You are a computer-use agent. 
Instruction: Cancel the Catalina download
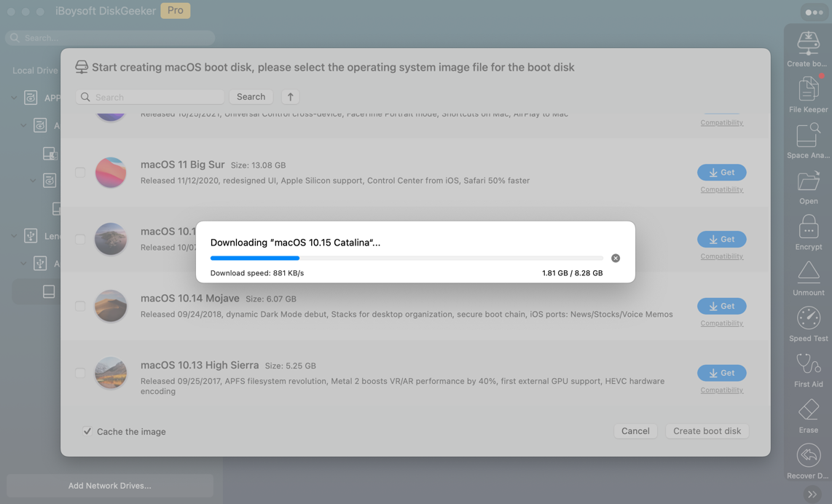[616, 259]
